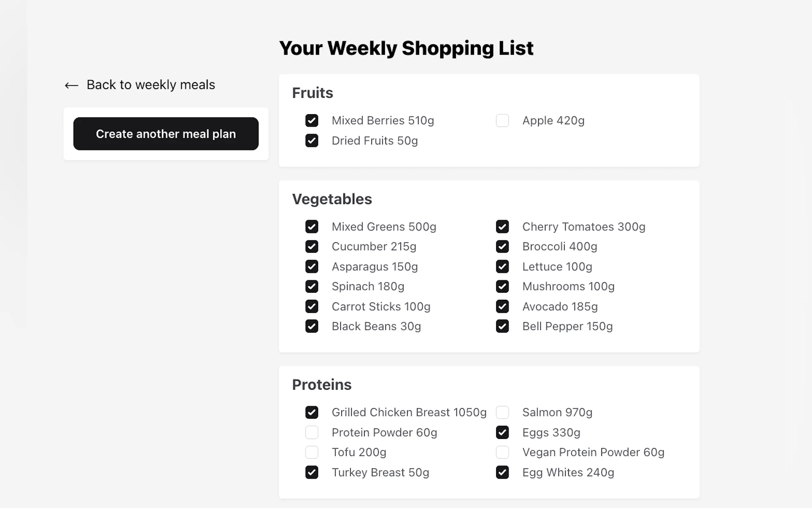Image resolution: width=812 pixels, height=508 pixels.
Task: Uncheck Mixed Berries 510g
Action: pyautogui.click(x=311, y=120)
